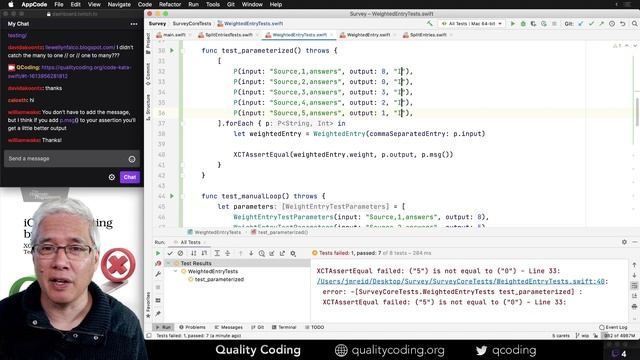This screenshot has width=640, height=360.
Task: Click Expand All icon in test toolbar
Action: (217, 253)
